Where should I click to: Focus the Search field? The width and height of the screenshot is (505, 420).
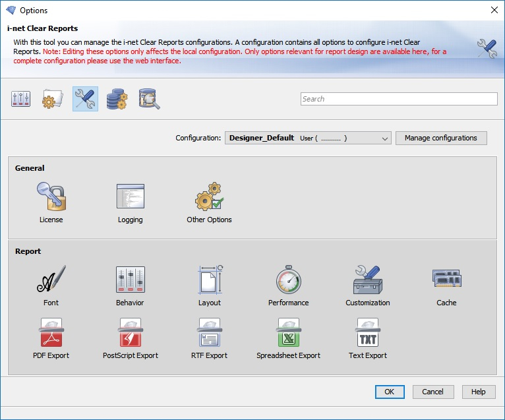399,99
